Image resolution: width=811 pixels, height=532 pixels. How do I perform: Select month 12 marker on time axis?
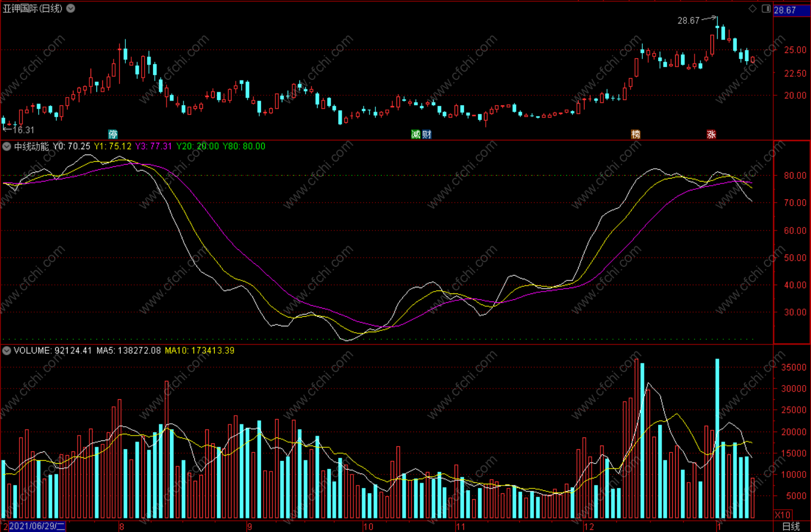pos(589,527)
